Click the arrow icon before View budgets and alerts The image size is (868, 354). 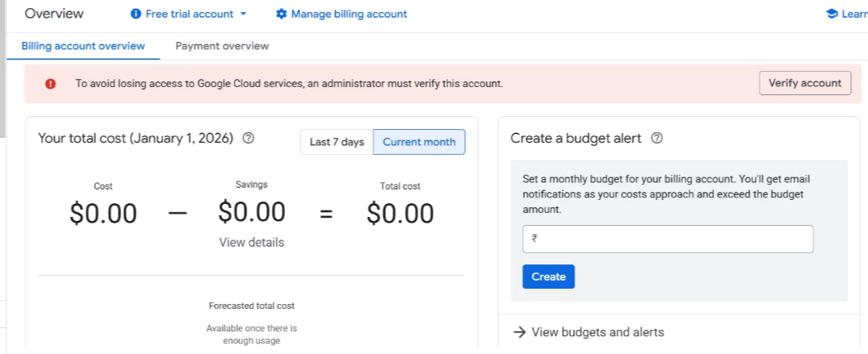click(520, 332)
